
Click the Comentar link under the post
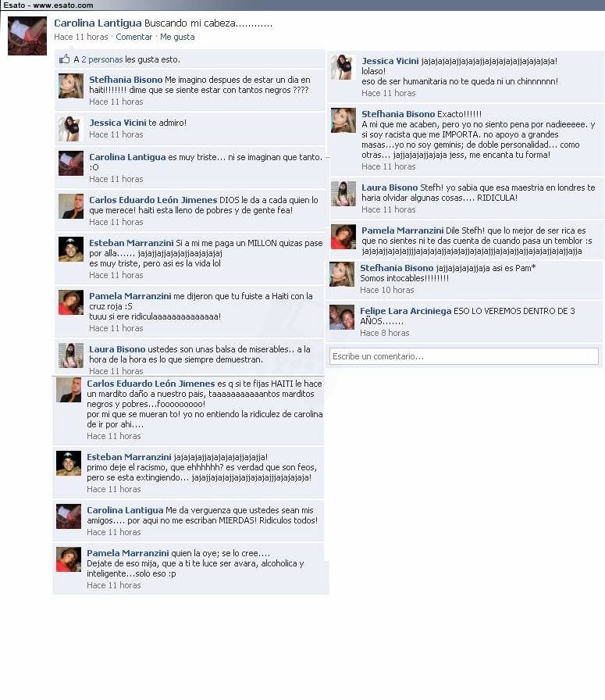(x=133, y=37)
